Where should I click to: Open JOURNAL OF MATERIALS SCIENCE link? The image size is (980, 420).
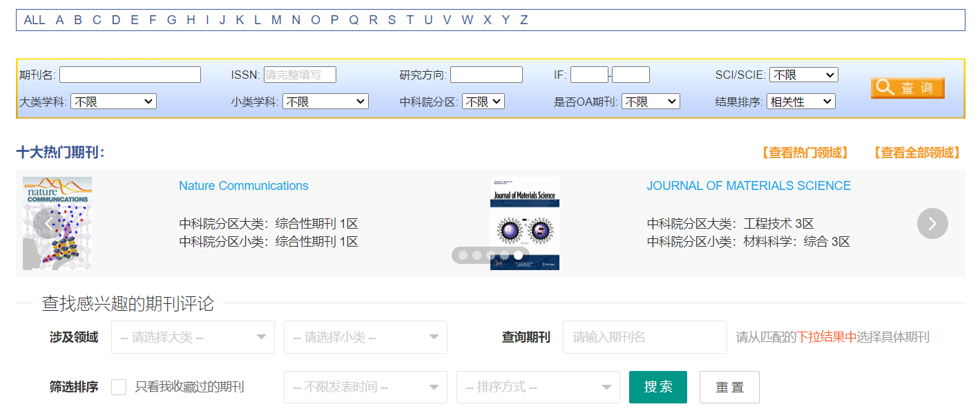click(749, 186)
